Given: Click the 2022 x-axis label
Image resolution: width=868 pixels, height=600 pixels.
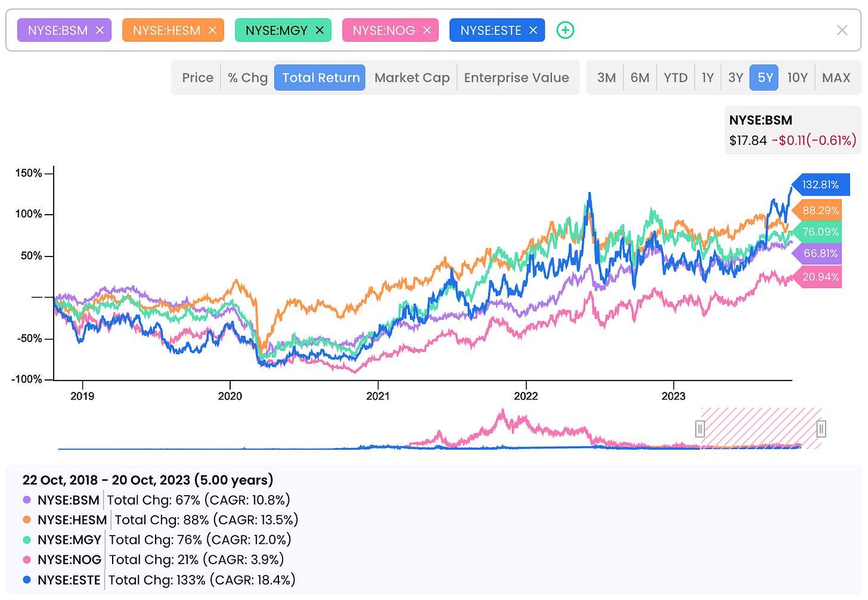Looking at the screenshot, I should click(x=526, y=396).
